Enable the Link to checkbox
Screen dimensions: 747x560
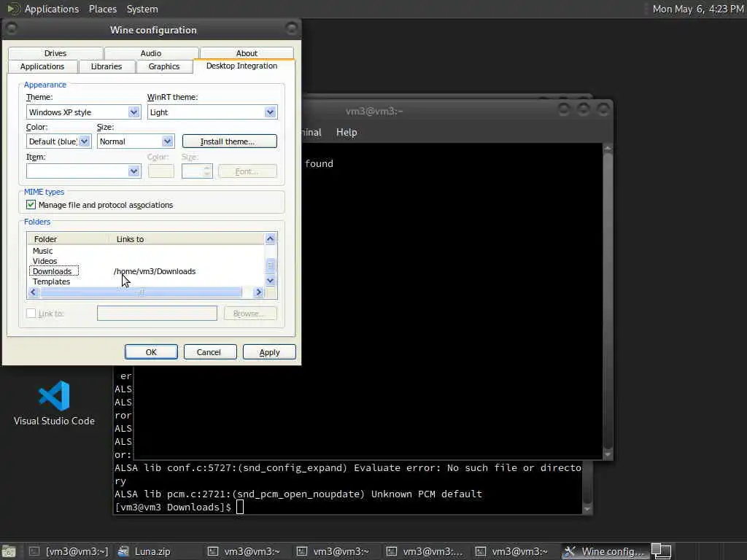coord(31,314)
